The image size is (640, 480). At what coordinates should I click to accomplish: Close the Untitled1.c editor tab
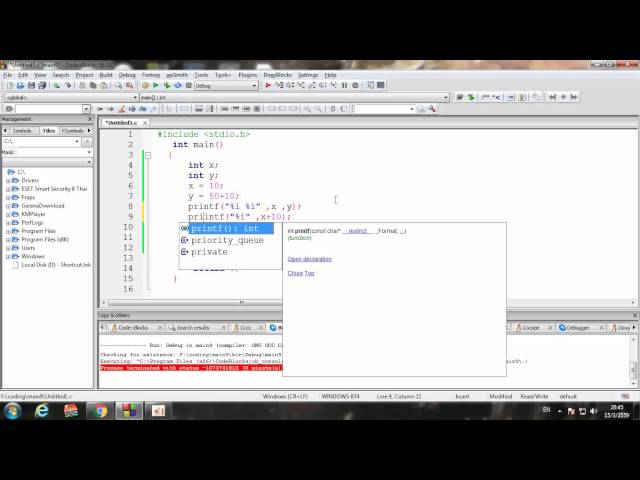[144, 122]
